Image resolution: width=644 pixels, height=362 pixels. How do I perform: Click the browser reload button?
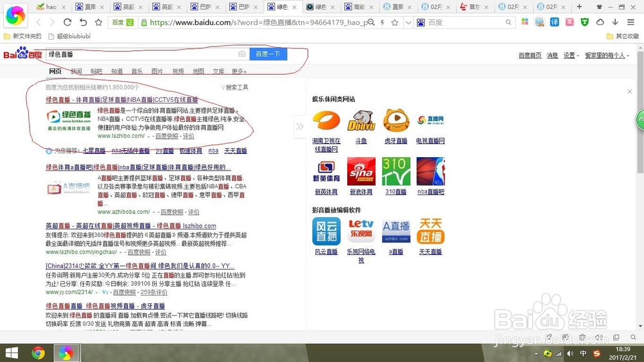click(68, 22)
